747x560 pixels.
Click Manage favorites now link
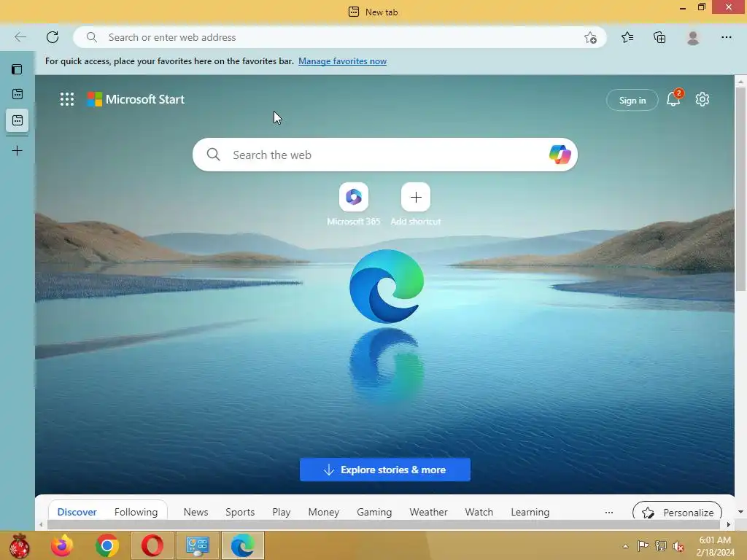343,61
